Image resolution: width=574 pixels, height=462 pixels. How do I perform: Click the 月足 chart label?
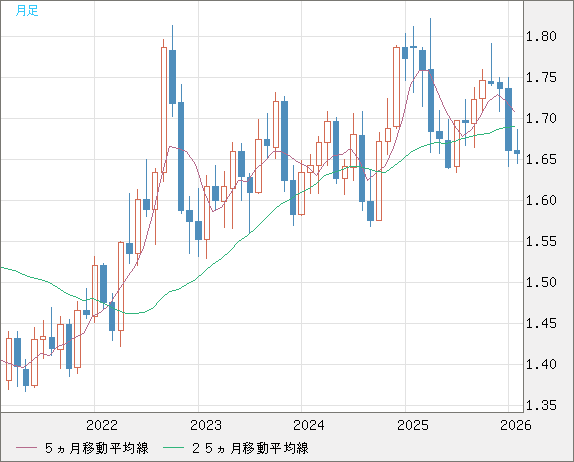[27, 11]
